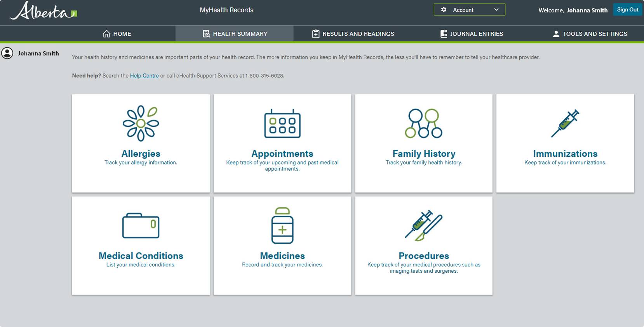Click Johanna Smith name in welcome header
Screen dimensions: 644x327
[587, 10]
